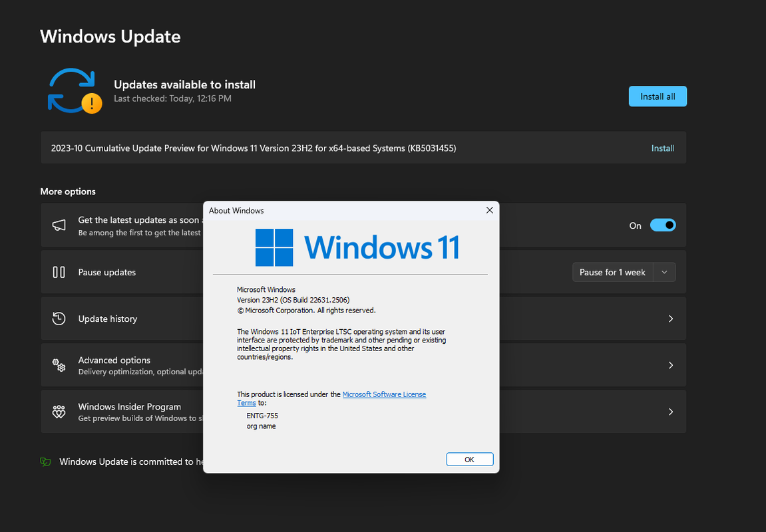
Task: Click the Windows Update is committed text
Action: point(131,462)
